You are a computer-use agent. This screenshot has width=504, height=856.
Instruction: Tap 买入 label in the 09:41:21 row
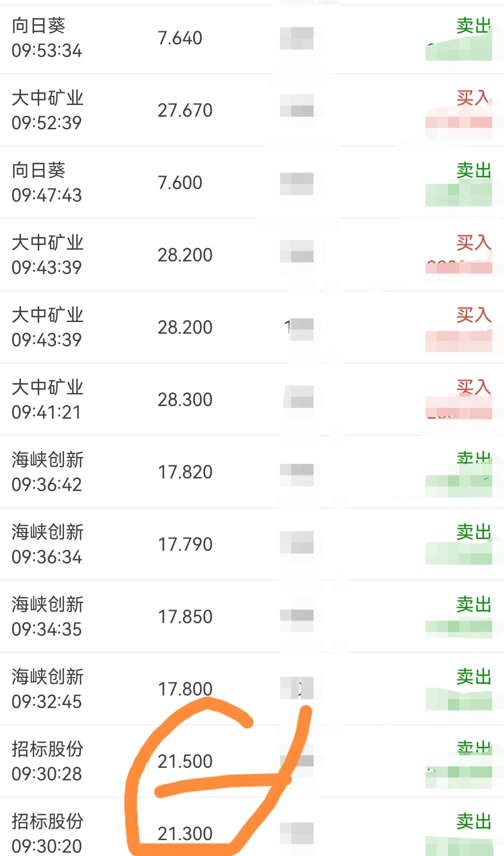473,387
